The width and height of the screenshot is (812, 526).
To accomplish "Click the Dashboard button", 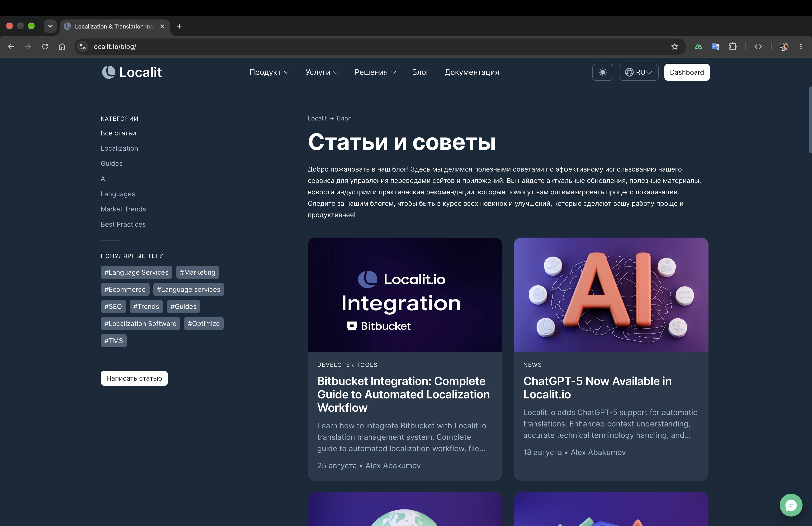I will tap(686, 72).
